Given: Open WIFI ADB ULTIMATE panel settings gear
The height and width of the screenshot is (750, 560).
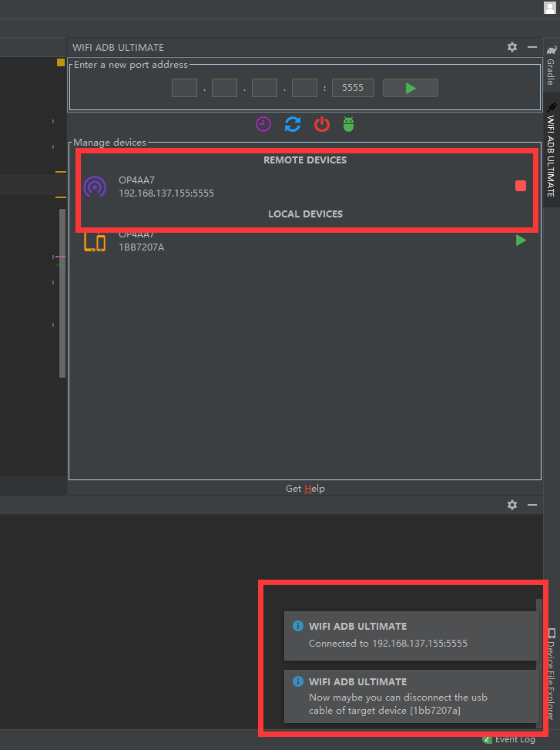Looking at the screenshot, I should 511,47.
